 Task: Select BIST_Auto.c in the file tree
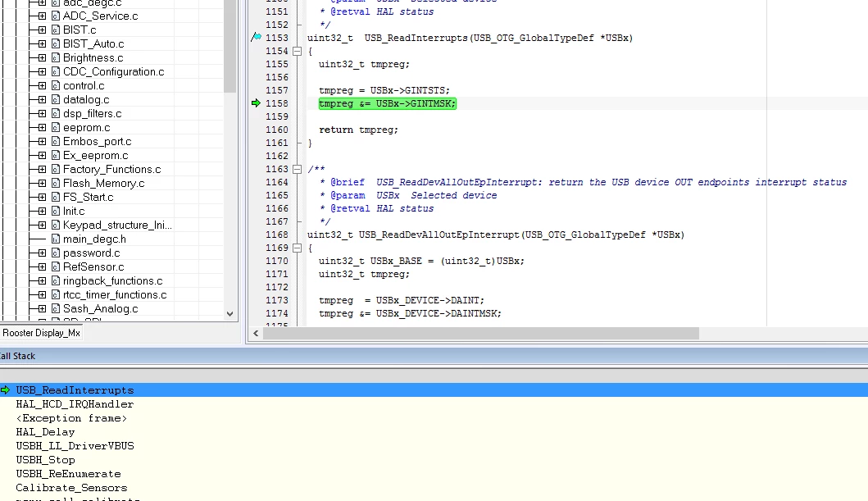point(93,43)
